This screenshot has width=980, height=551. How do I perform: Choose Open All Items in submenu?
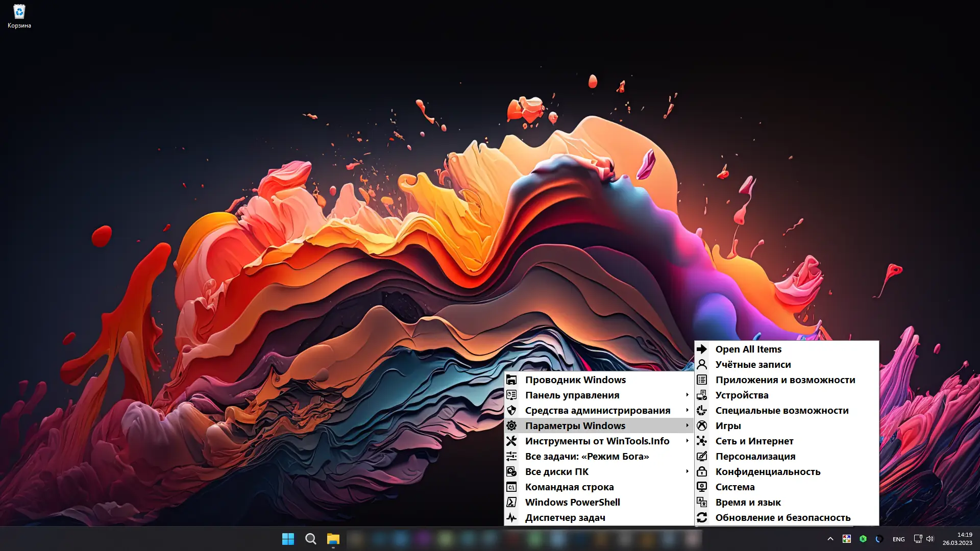click(748, 349)
